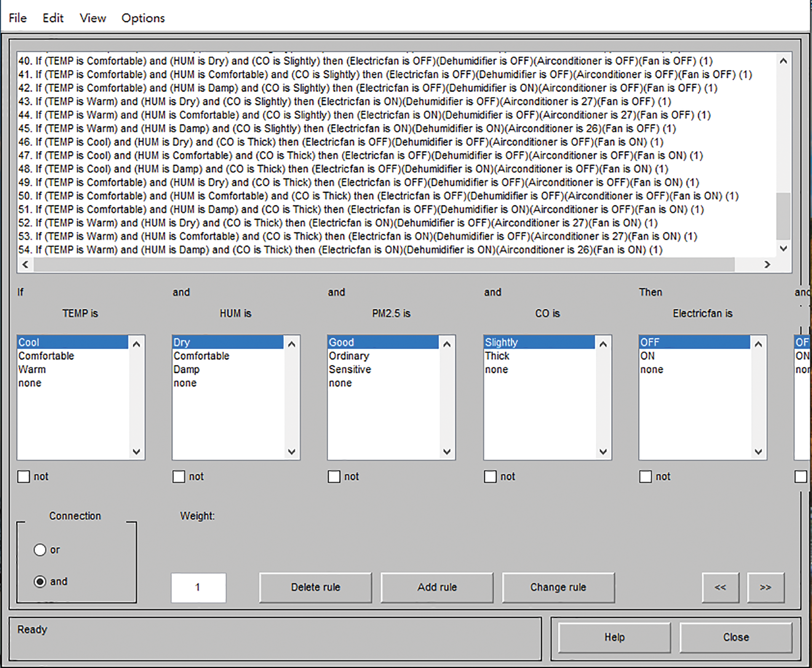Viewport: 812px width, 668px height.
Task: Click the rule list vertical scrollbar thumb
Action: point(783,216)
